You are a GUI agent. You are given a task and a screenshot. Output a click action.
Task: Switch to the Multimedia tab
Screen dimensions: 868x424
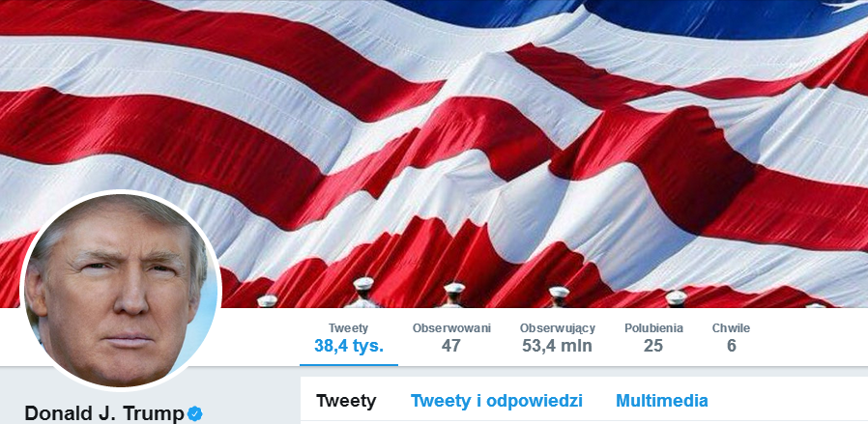pyautogui.click(x=662, y=401)
